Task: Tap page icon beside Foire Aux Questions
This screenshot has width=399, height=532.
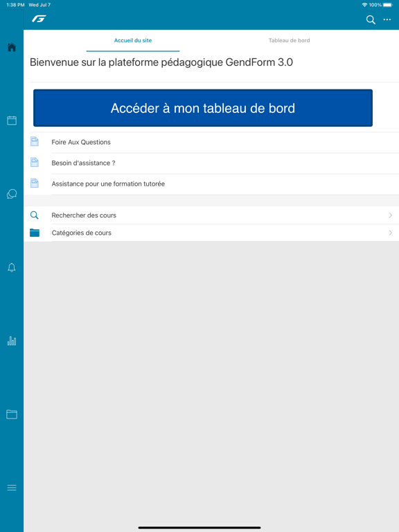Action: point(35,141)
